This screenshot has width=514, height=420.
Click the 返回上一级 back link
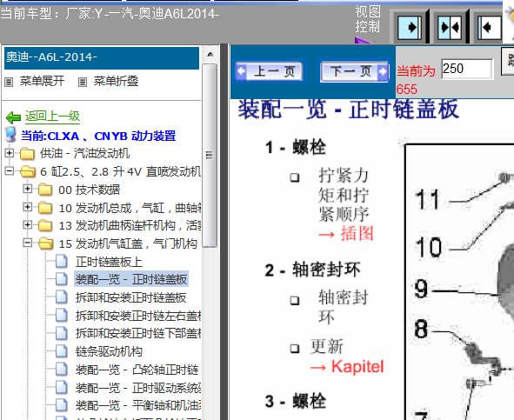52,116
